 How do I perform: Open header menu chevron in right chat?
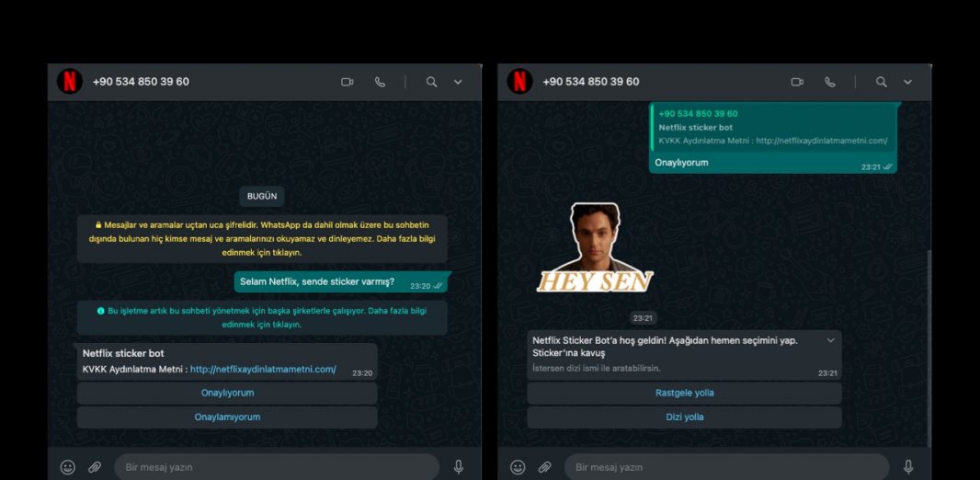(x=908, y=82)
